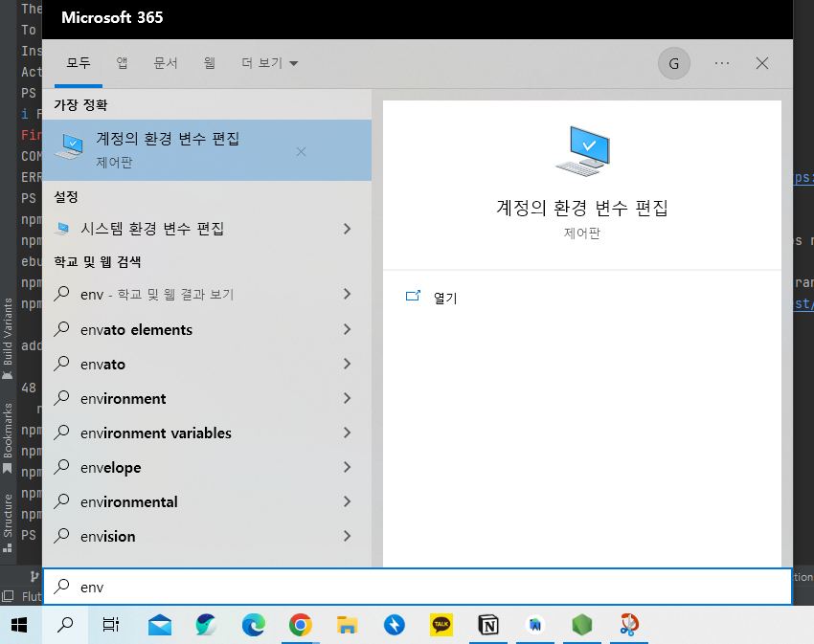Screen dimensions: 814x644
Task: Open the Windows Start menu
Action: click(19, 625)
